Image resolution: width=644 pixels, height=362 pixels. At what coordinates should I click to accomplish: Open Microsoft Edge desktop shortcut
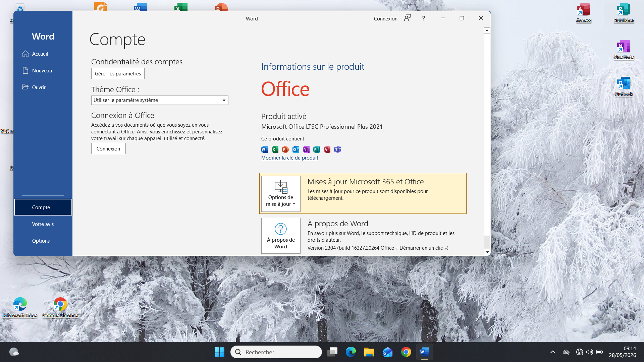20,308
